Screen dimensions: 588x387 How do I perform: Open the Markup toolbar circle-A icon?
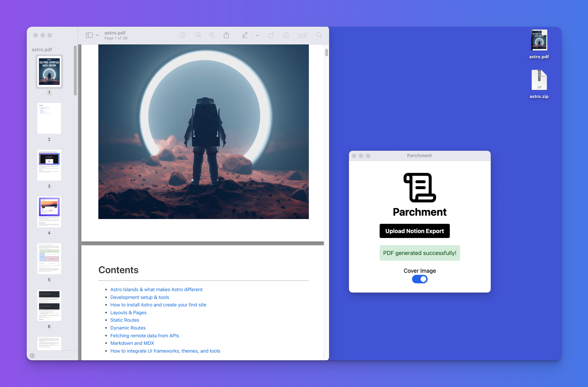point(286,35)
